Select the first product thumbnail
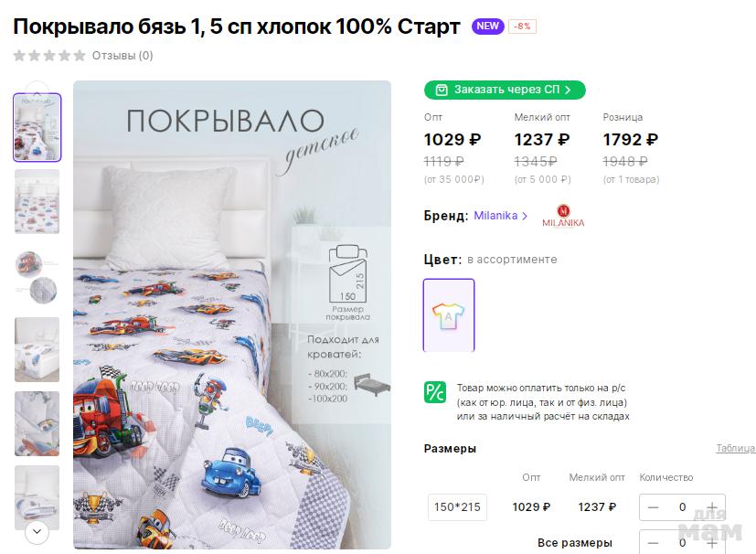The width and height of the screenshot is (756, 554). 37,127
